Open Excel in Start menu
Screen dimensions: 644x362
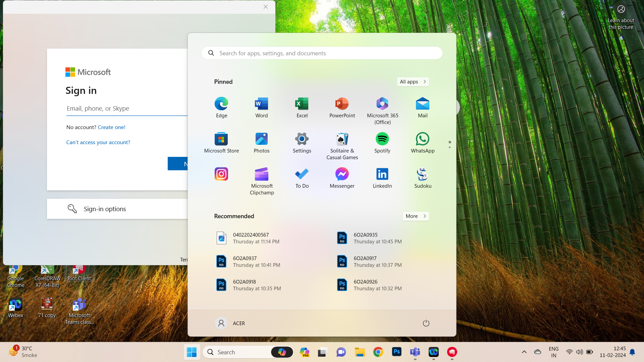[x=302, y=107]
